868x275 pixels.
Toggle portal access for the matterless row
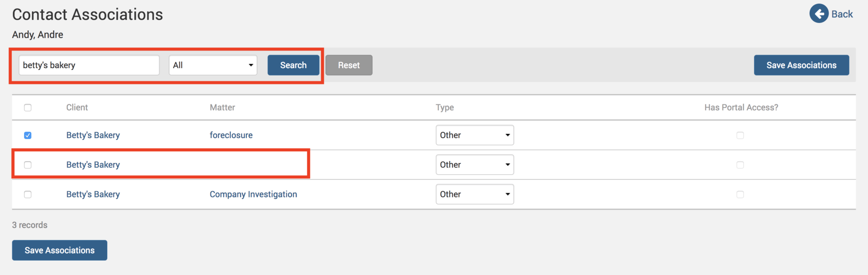coord(740,165)
